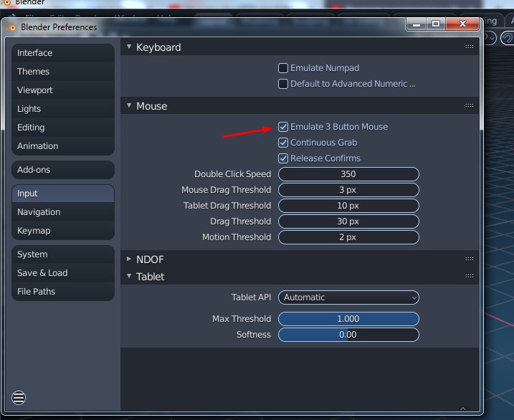Toggle Continuous Grab checkbox

coord(283,143)
